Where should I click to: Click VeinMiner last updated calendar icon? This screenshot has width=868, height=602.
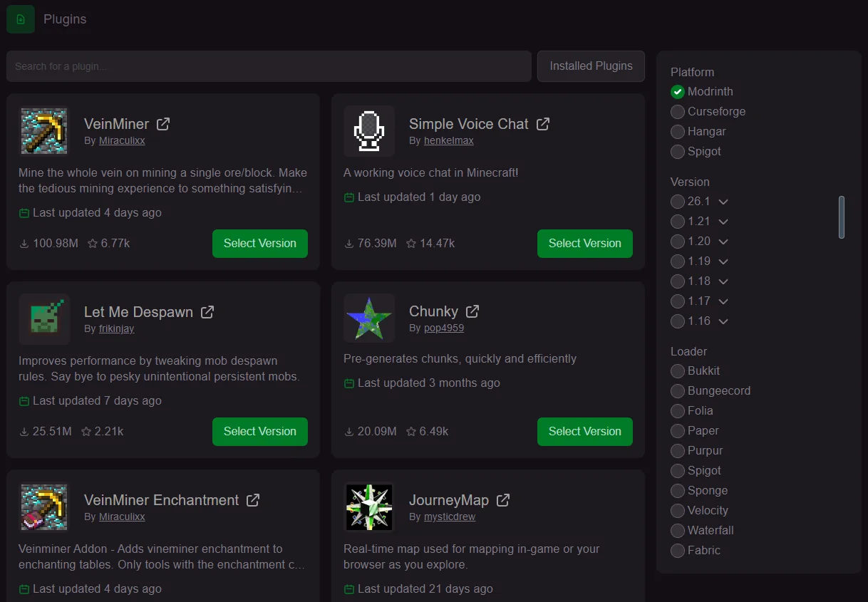24,213
